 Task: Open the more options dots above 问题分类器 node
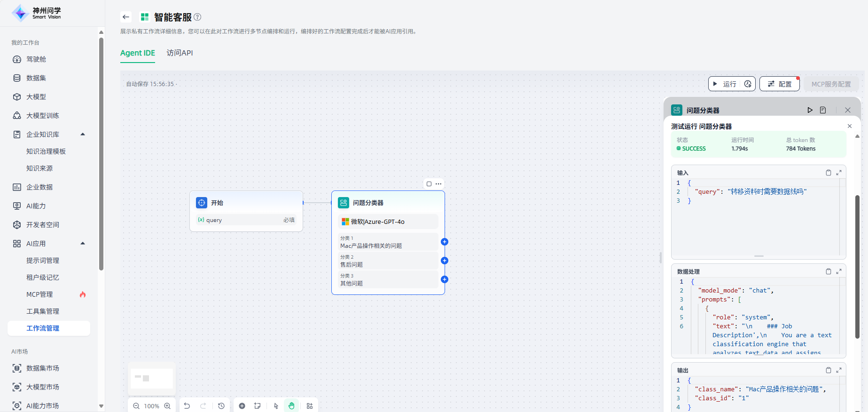pyautogui.click(x=438, y=184)
